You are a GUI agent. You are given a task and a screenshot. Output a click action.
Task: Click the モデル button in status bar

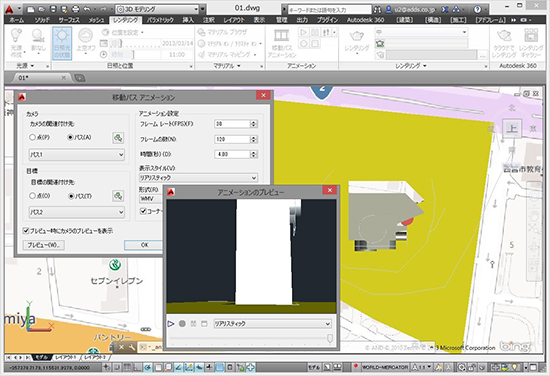pos(314,367)
